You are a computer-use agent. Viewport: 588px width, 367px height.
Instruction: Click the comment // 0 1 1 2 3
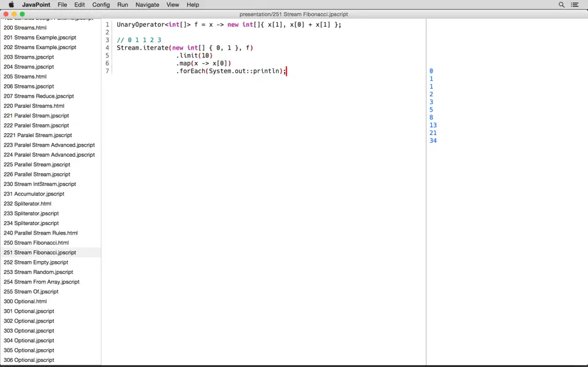pyautogui.click(x=139, y=40)
